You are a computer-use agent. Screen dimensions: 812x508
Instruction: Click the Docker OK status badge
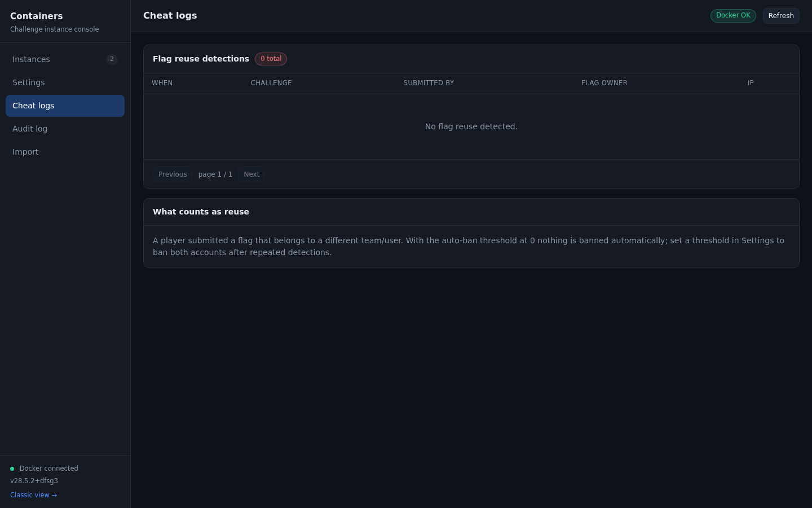click(x=733, y=15)
